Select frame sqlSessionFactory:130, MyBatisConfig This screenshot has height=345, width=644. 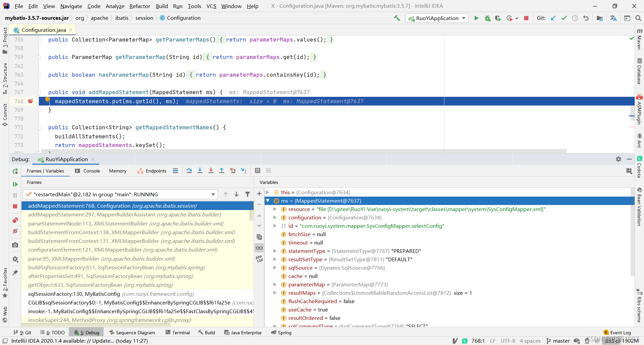point(138,294)
